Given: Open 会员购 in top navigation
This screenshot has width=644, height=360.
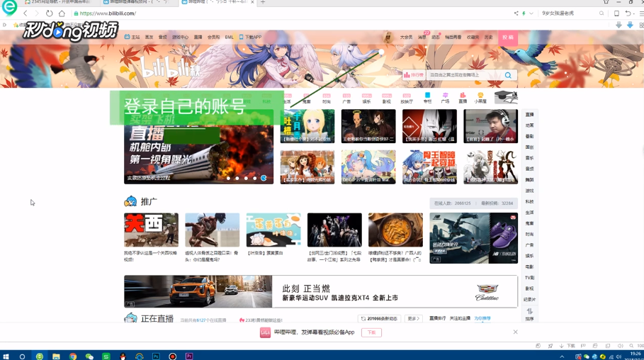Looking at the screenshot, I should [x=213, y=37].
